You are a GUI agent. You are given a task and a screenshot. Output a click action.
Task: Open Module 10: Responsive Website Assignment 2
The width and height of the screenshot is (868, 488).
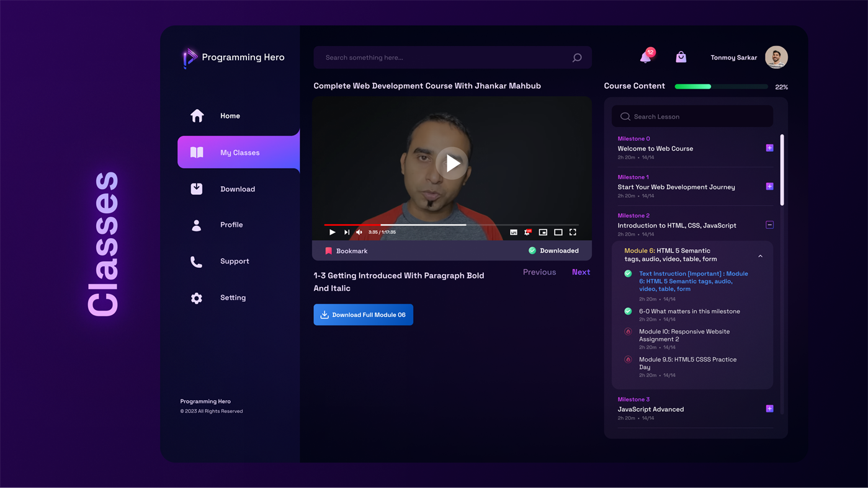point(684,335)
